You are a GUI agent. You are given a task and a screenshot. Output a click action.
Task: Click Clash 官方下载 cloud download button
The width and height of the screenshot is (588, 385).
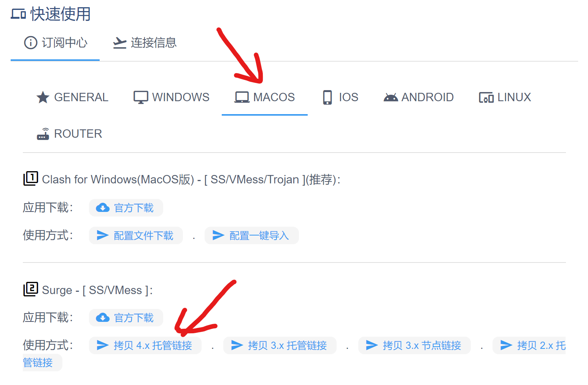[x=126, y=208]
